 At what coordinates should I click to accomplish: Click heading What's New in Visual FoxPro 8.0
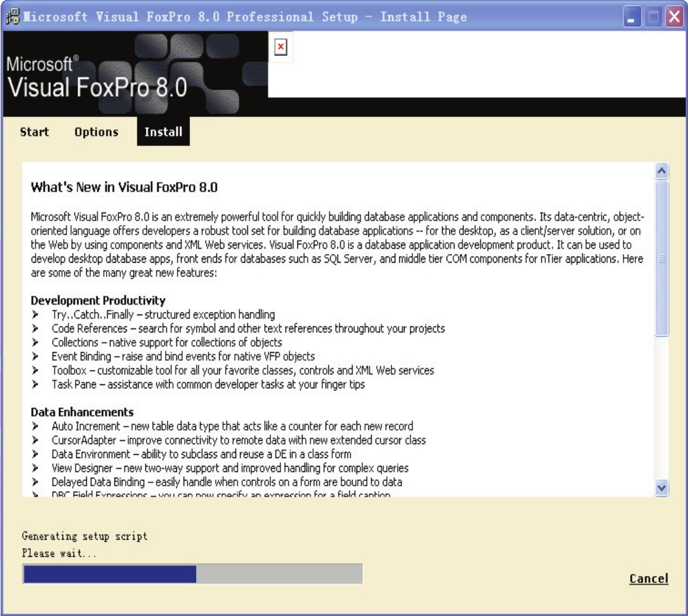(x=124, y=188)
